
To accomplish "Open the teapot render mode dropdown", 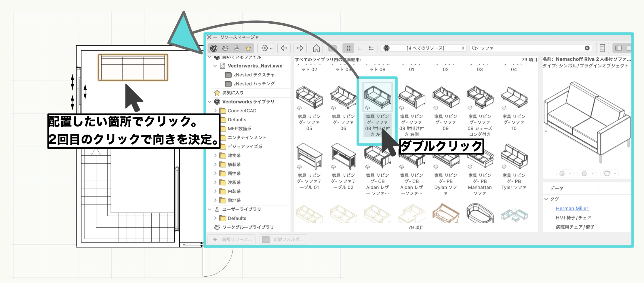I will [610, 173].
